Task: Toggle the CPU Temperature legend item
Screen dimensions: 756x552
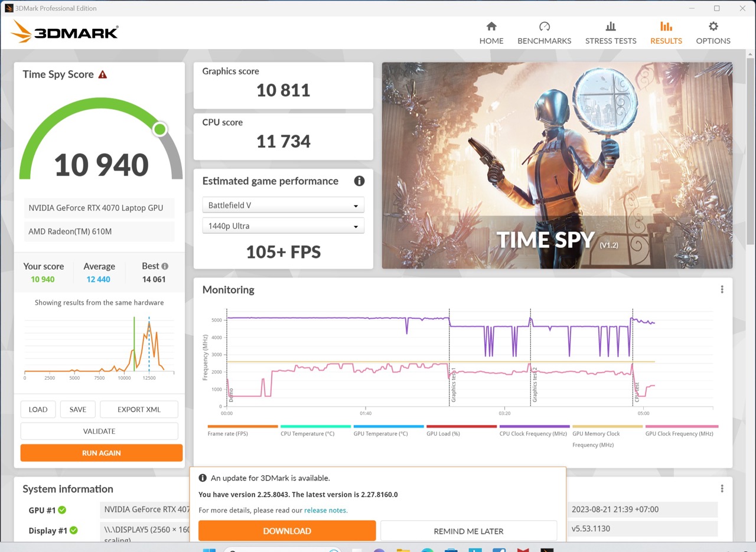Action: point(315,430)
